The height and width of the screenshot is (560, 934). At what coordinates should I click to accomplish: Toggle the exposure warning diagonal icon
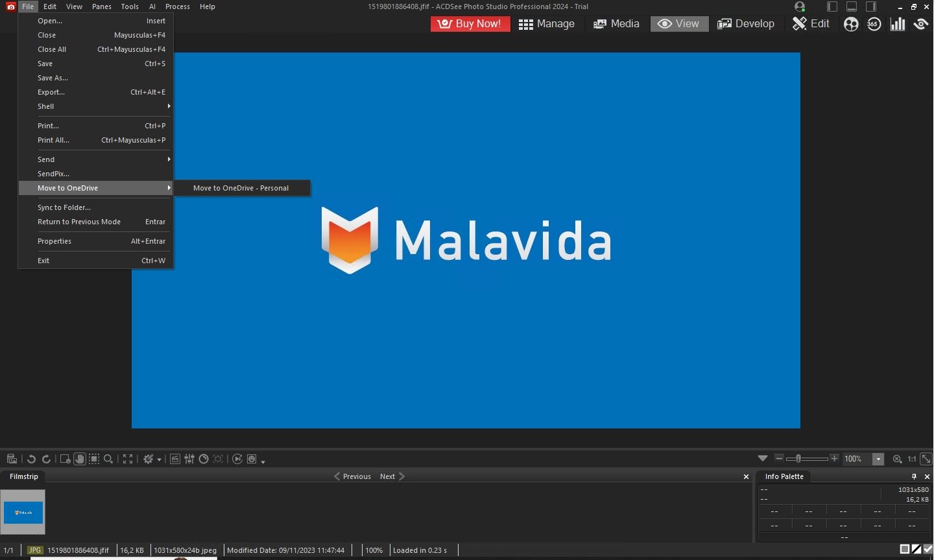916,550
